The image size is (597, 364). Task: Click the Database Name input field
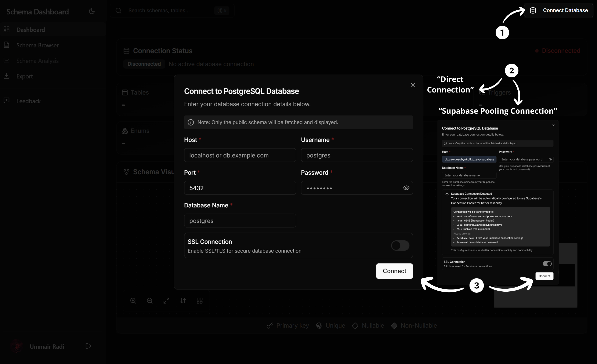coord(240,221)
